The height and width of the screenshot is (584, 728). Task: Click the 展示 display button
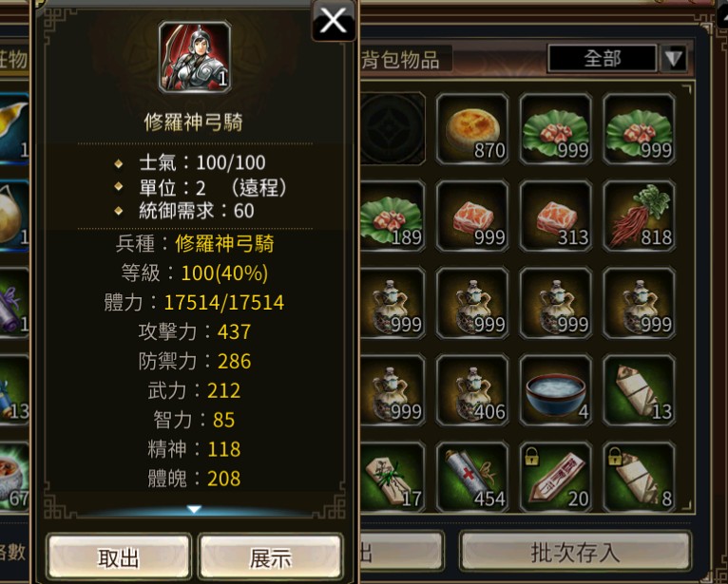click(x=271, y=557)
